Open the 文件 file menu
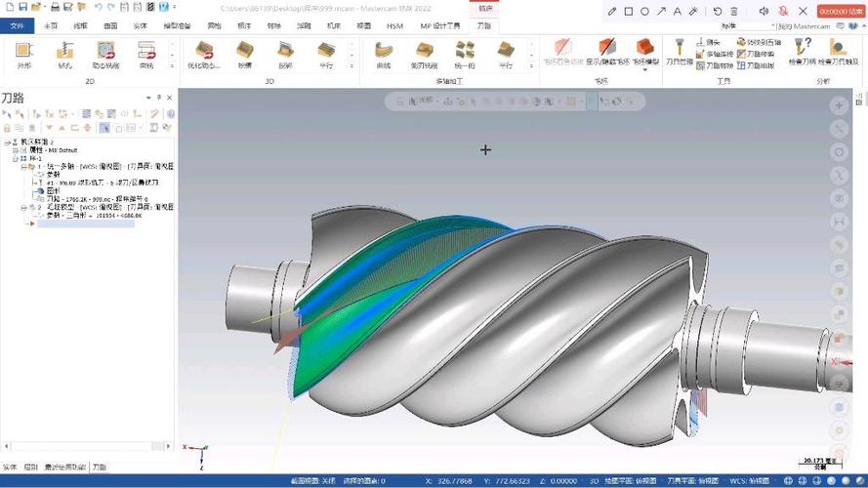This screenshot has width=868, height=488. click(x=18, y=25)
